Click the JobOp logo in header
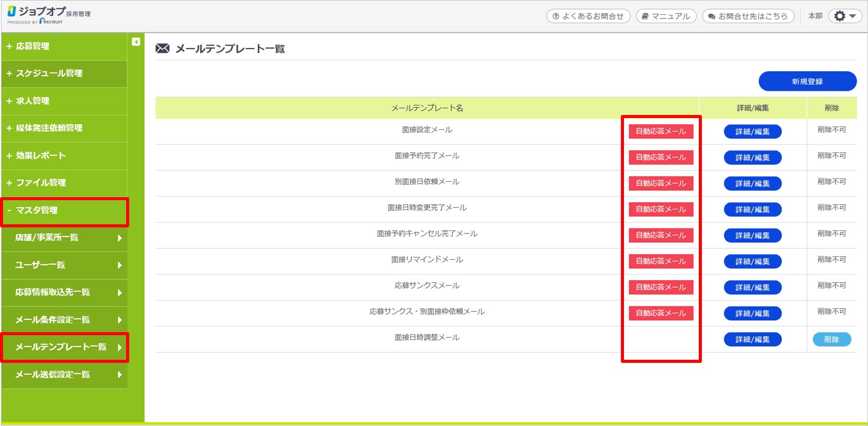This screenshot has height=426, width=868. 48,14
